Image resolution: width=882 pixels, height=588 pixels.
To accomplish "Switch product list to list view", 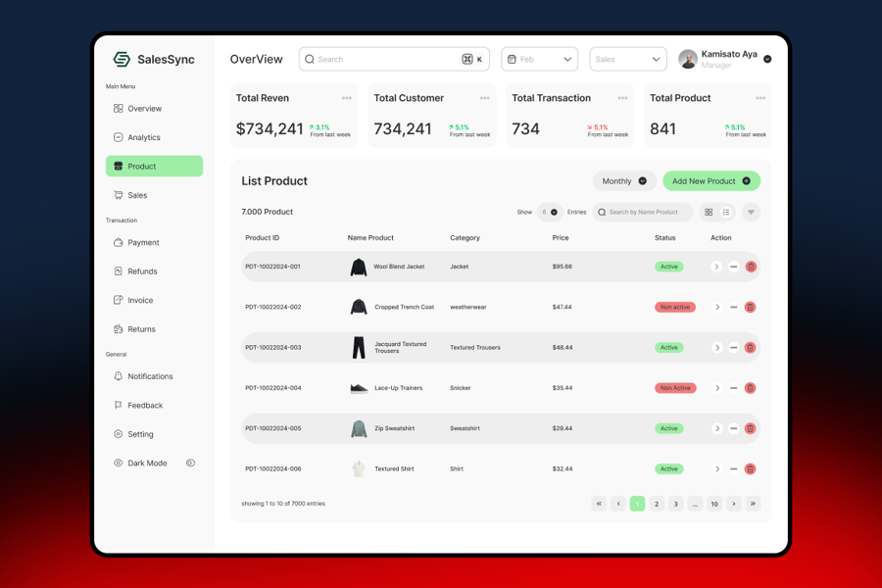I will [726, 213].
